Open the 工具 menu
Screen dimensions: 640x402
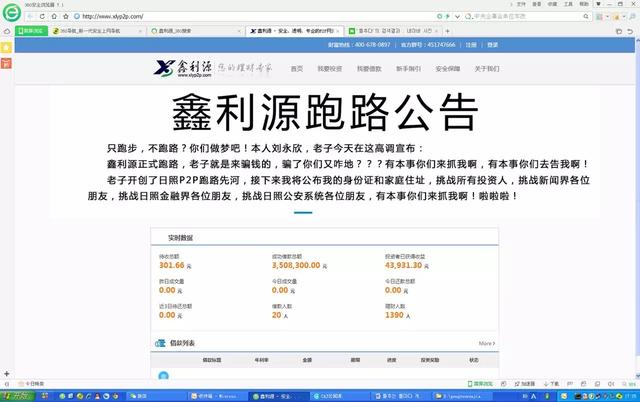568,4
